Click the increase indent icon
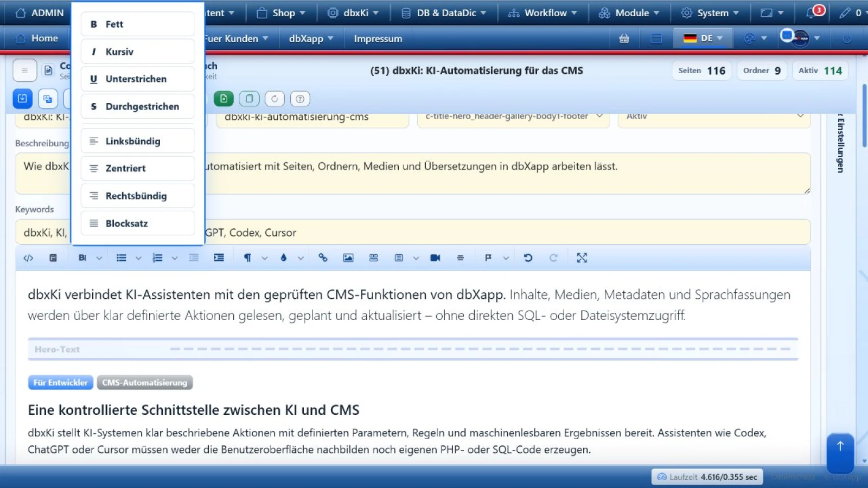Image resolution: width=868 pixels, height=488 pixels. pyautogui.click(x=219, y=258)
